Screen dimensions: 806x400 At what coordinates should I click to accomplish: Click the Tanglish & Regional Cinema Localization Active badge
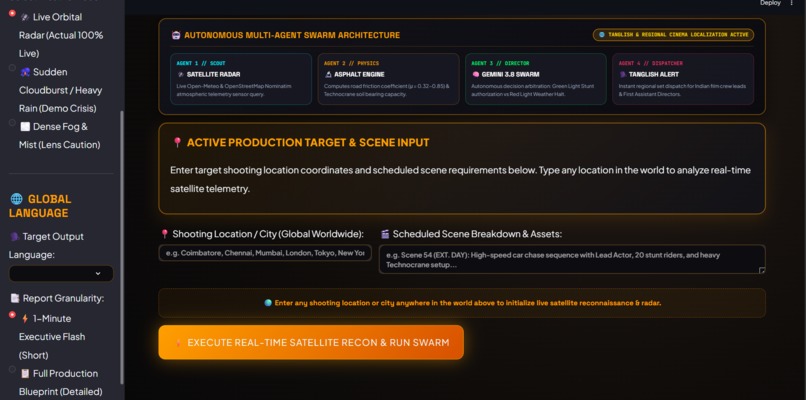pyautogui.click(x=673, y=35)
